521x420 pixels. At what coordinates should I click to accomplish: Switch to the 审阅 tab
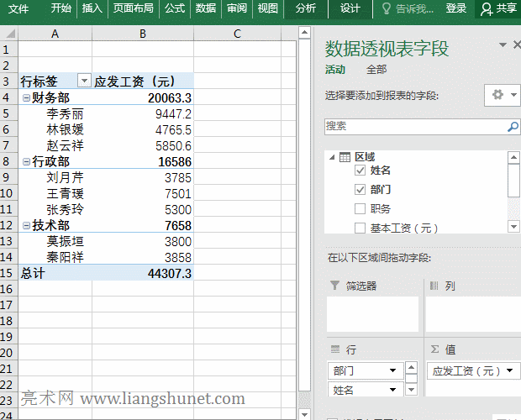pos(237,8)
